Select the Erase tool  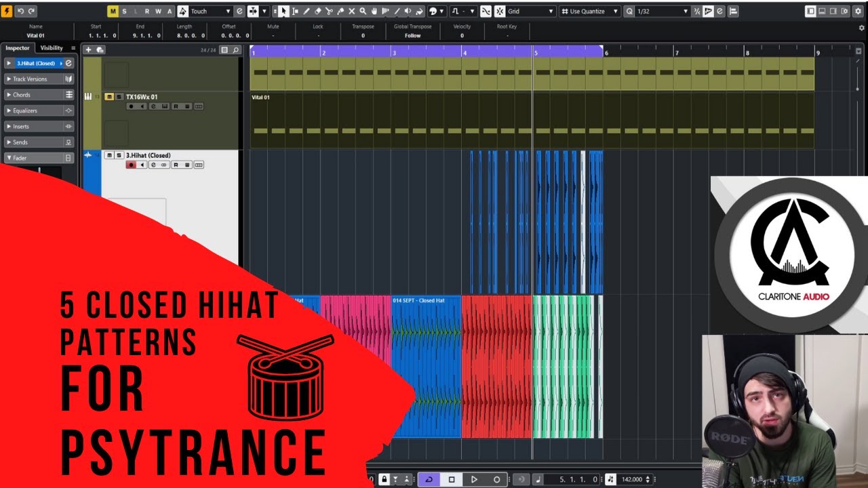(x=318, y=12)
